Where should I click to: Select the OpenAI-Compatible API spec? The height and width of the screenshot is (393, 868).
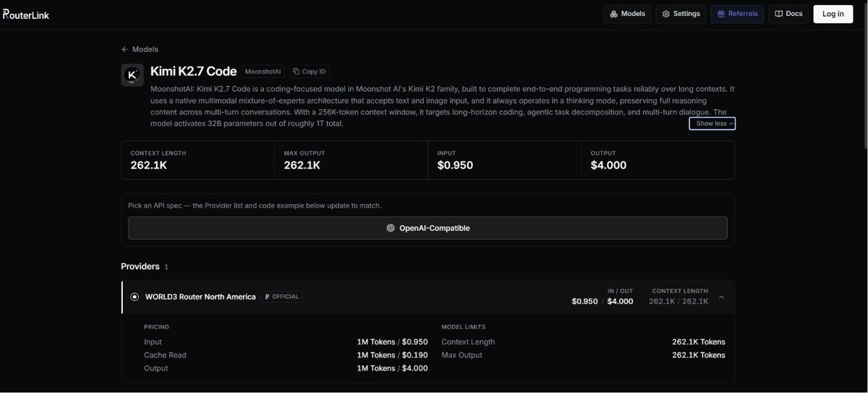click(427, 228)
